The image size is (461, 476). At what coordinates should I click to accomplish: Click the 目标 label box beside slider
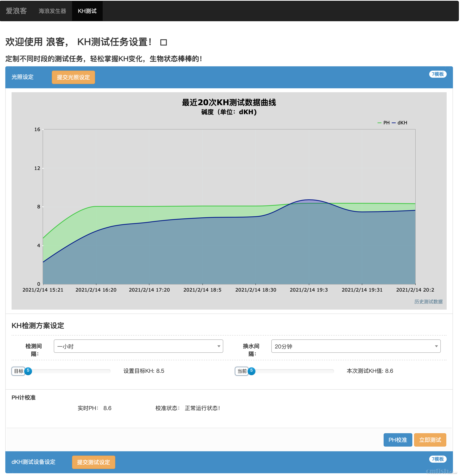[x=18, y=371]
